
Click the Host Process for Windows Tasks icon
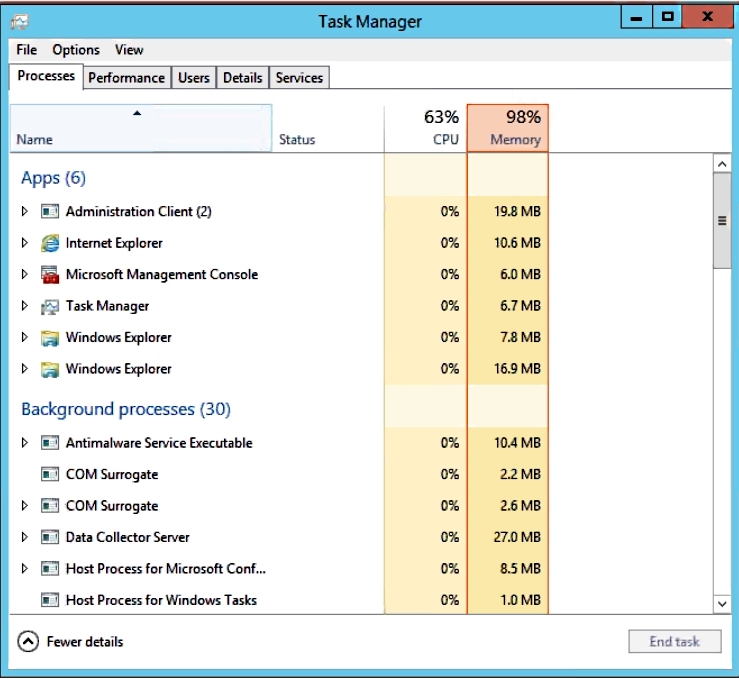(x=50, y=601)
